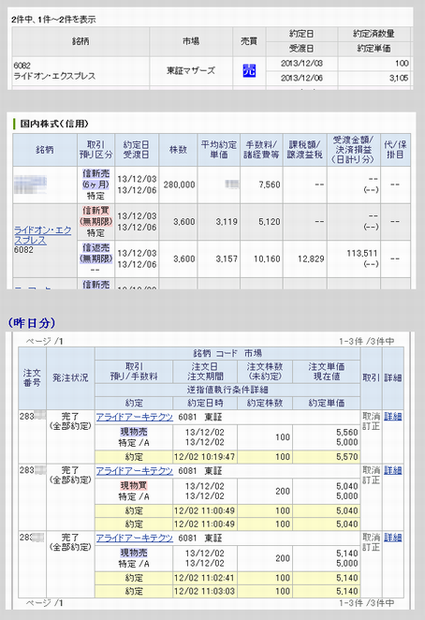
Task: Click the 7,560 commission value
Action: coord(269,185)
